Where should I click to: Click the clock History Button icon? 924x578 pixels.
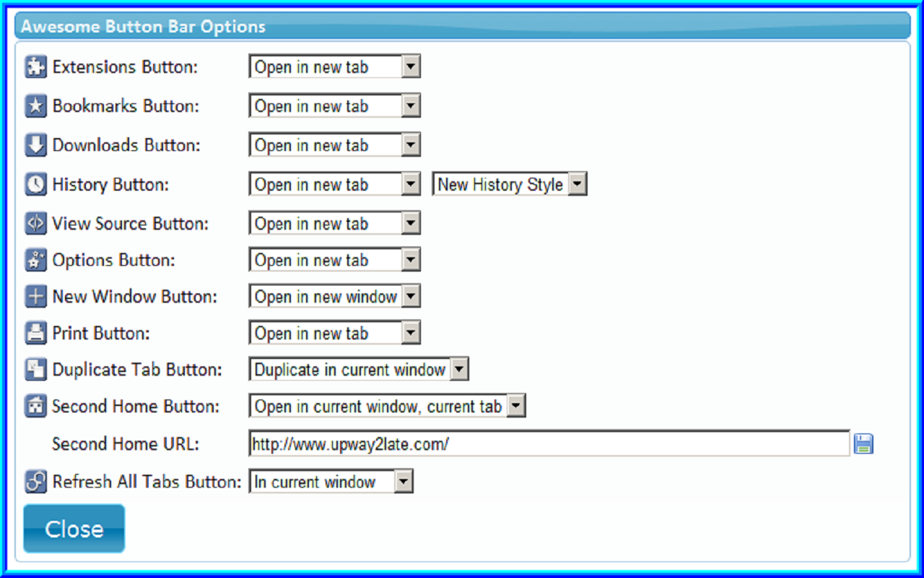(x=35, y=184)
